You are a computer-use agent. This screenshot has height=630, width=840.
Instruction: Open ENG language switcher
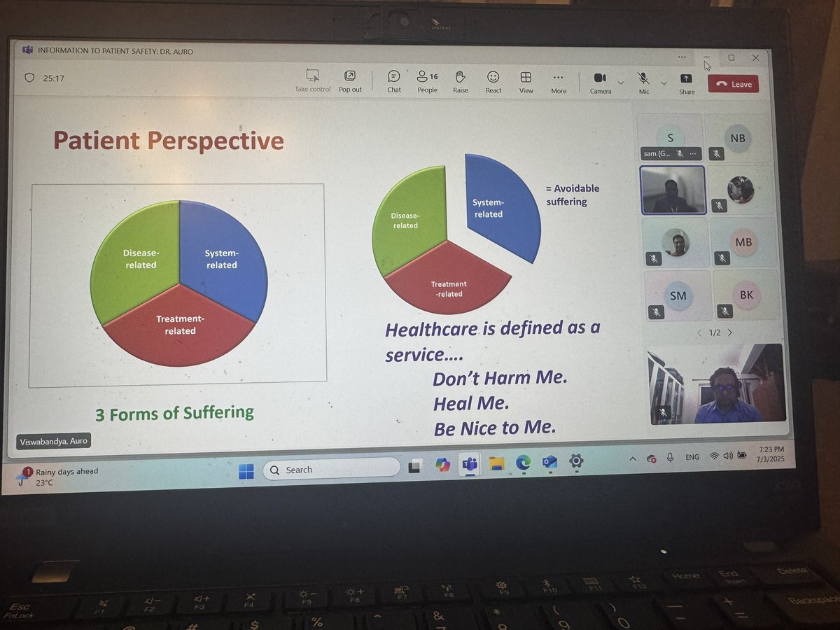coord(692,457)
